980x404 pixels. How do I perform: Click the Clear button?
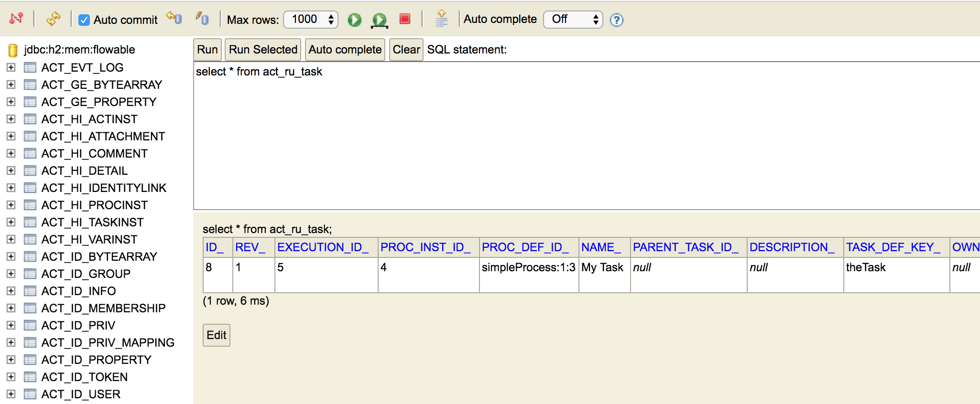(x=406, y=50)
